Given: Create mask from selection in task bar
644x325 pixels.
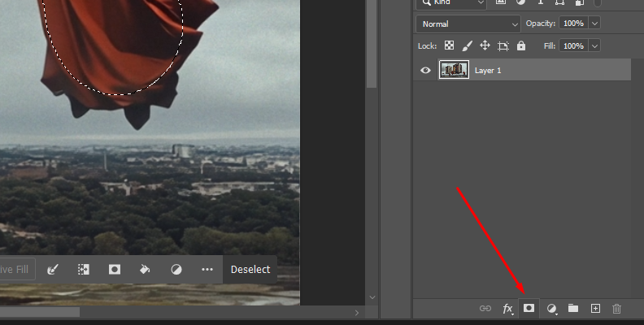Looking at the screenshot, I should (x=115, y=269).
